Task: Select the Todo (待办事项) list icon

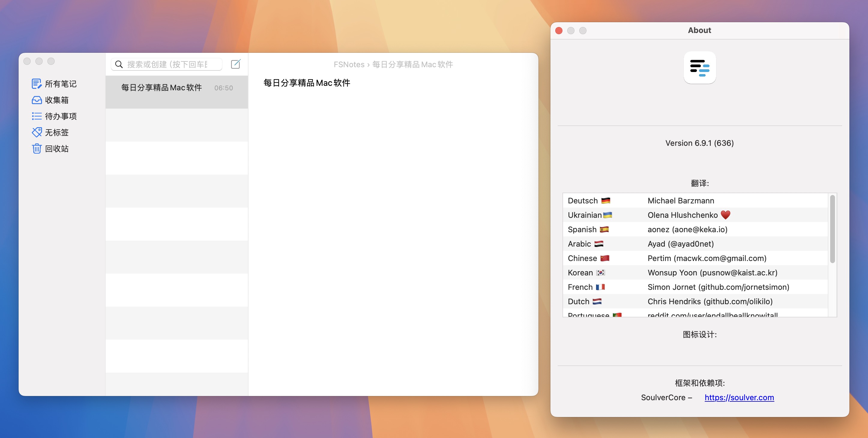Action: pyautogui.click(x=36, y=116)
